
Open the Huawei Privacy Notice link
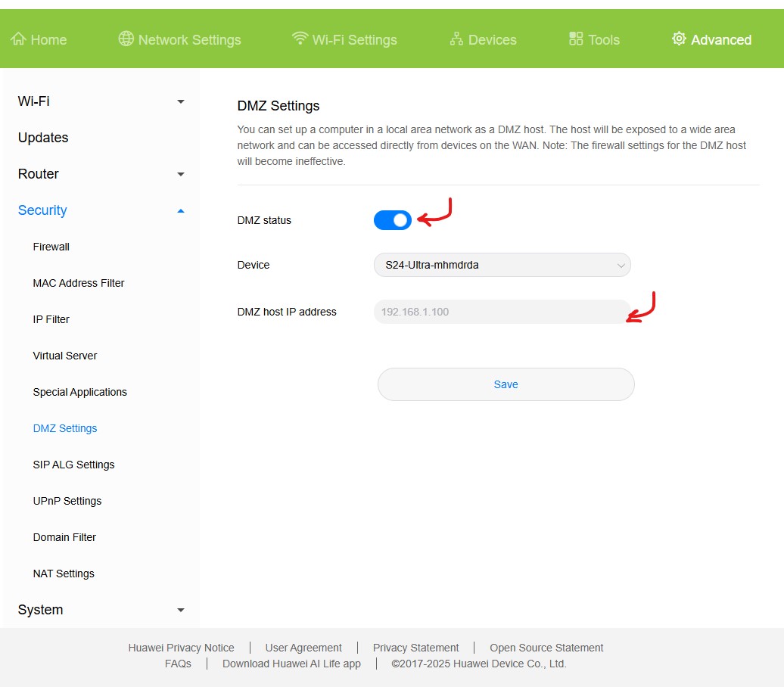point(181,648)
